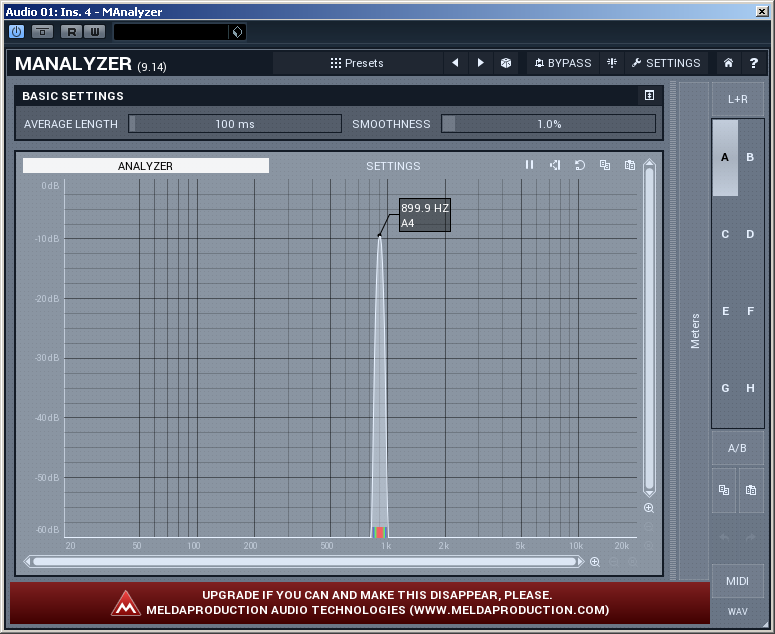Pause the analyzer display
The width and height of the screenshot is (775, 634).
(529, 165)
